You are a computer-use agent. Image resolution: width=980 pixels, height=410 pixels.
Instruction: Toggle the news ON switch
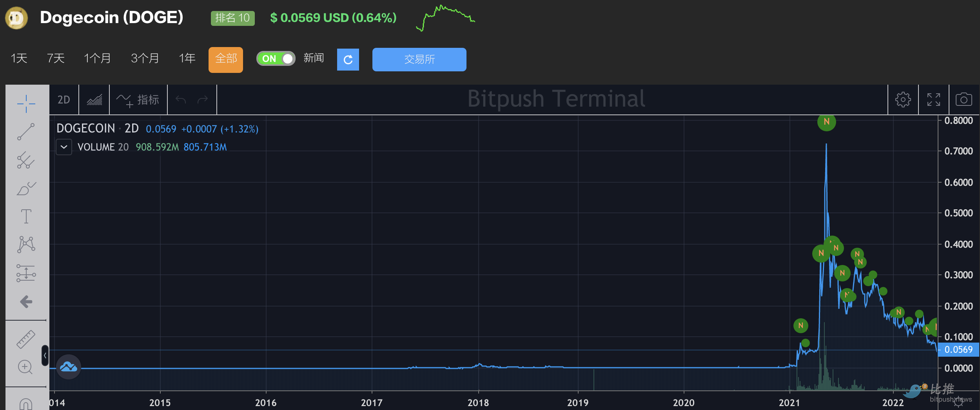pyautogui.click(x=276, y=59)
